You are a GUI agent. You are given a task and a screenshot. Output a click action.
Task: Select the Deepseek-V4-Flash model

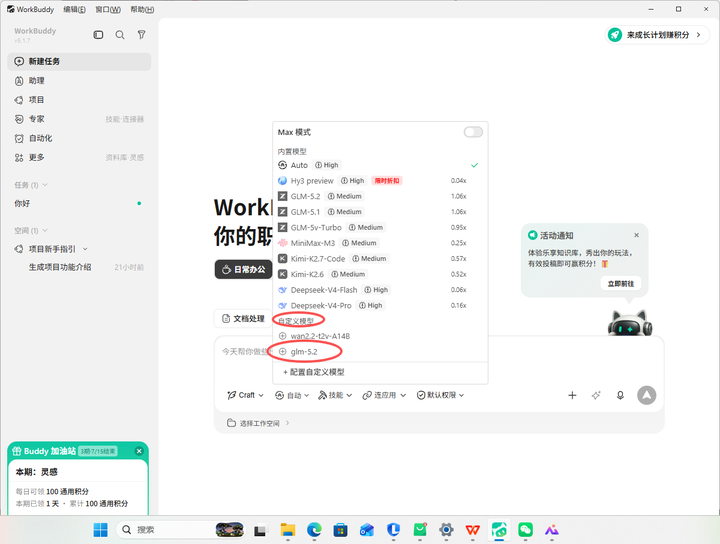coord(380,290)
